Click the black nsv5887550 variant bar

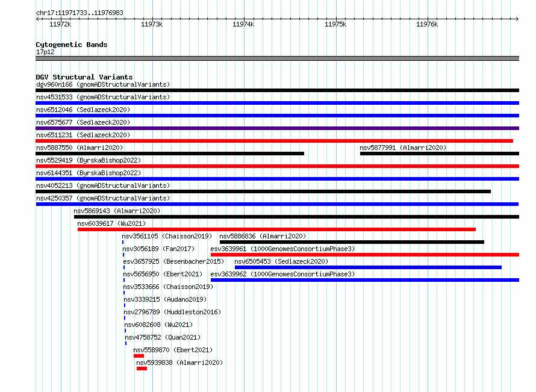point(170,154)
